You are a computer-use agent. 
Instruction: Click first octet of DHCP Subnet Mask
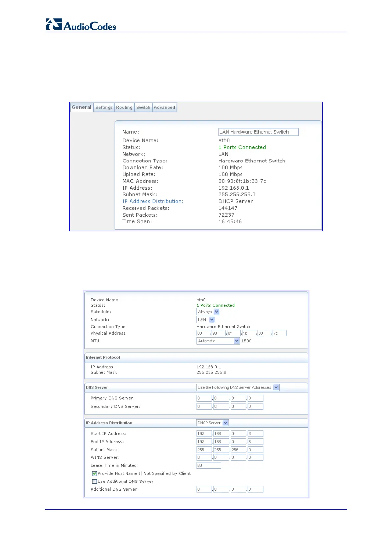tap(204, 450)
